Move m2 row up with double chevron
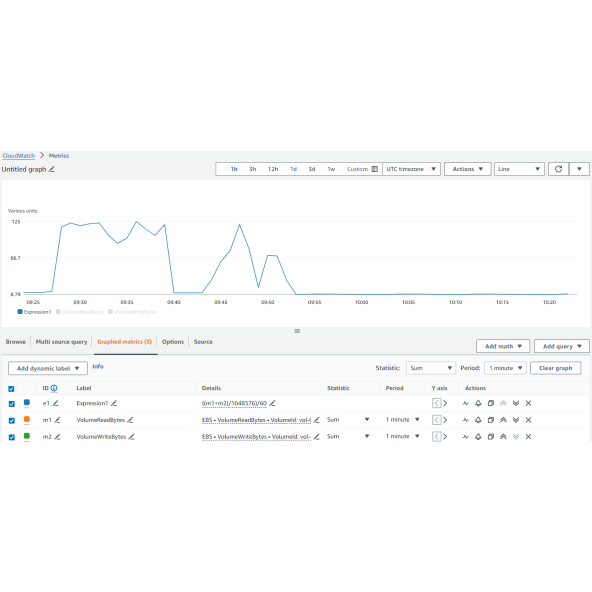 (x=503, y=436)
